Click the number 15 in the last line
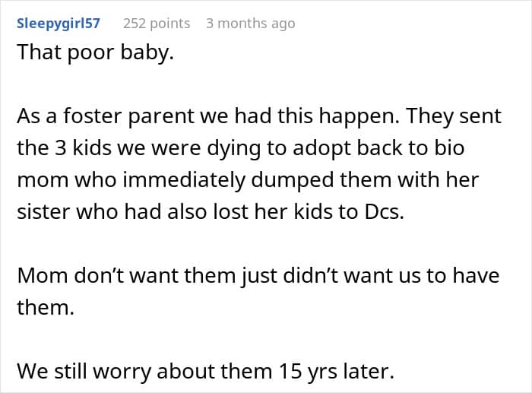 [290, 372]
